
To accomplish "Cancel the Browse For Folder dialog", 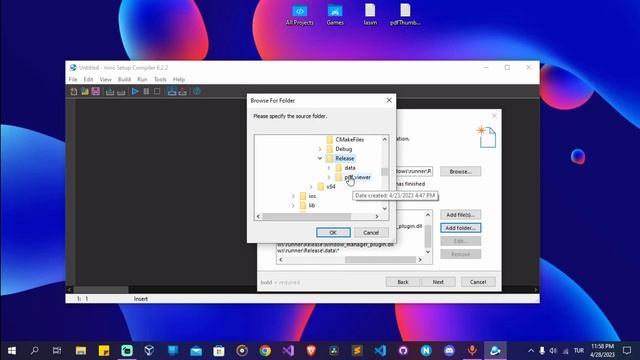I will 371,232.
